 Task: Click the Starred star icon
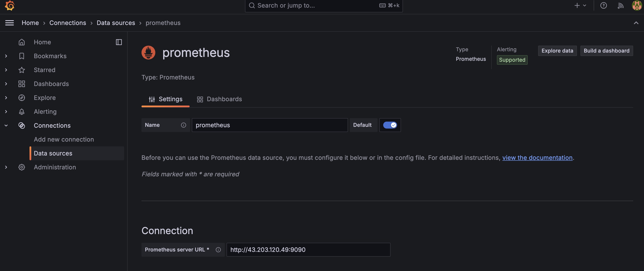point(22,70)
